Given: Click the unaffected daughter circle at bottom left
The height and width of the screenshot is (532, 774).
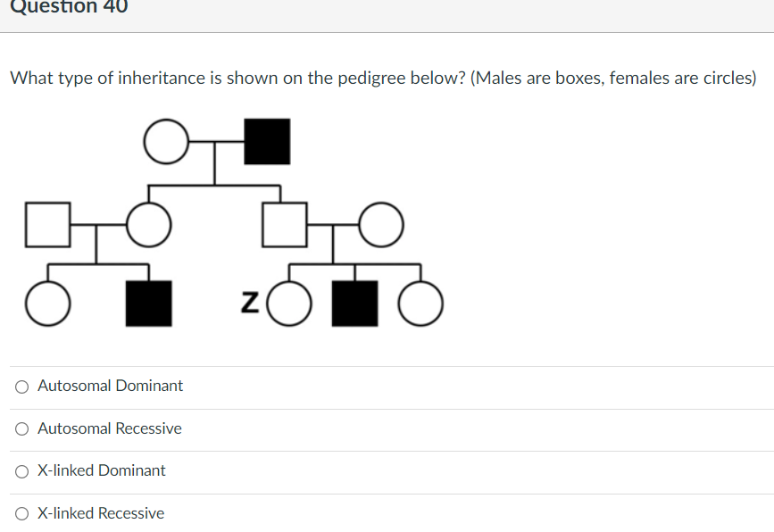Looking at the screenshot, I should point(48,303).
